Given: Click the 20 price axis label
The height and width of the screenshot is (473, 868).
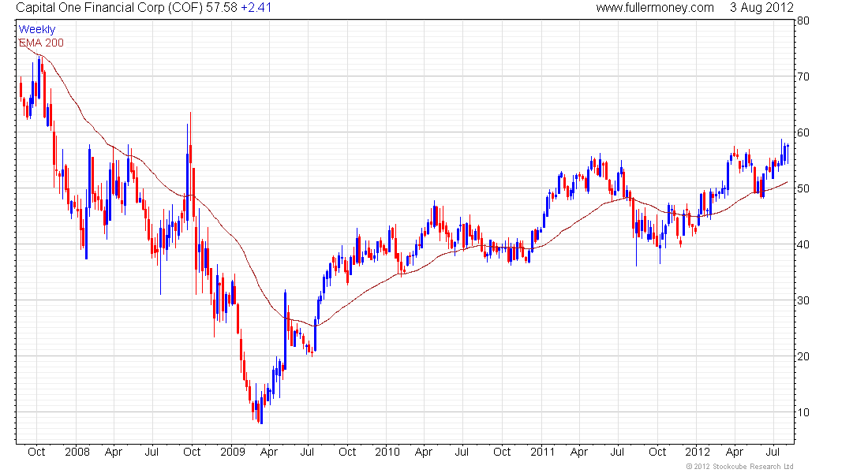Looking at the screenshot, I should tap(803, 356).
